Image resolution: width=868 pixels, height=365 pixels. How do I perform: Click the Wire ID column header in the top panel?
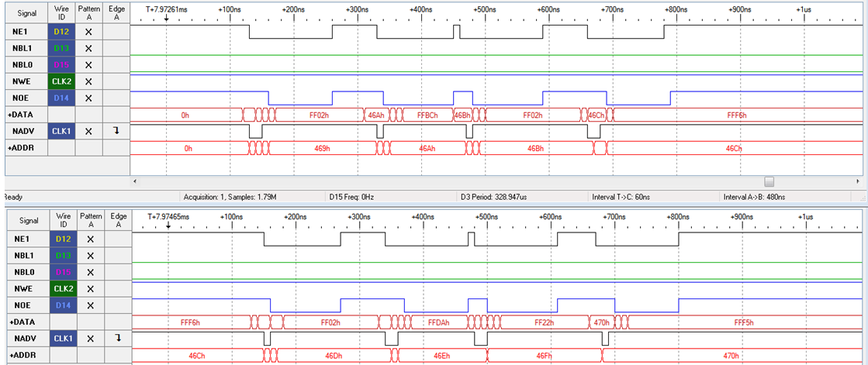[61, 12]
